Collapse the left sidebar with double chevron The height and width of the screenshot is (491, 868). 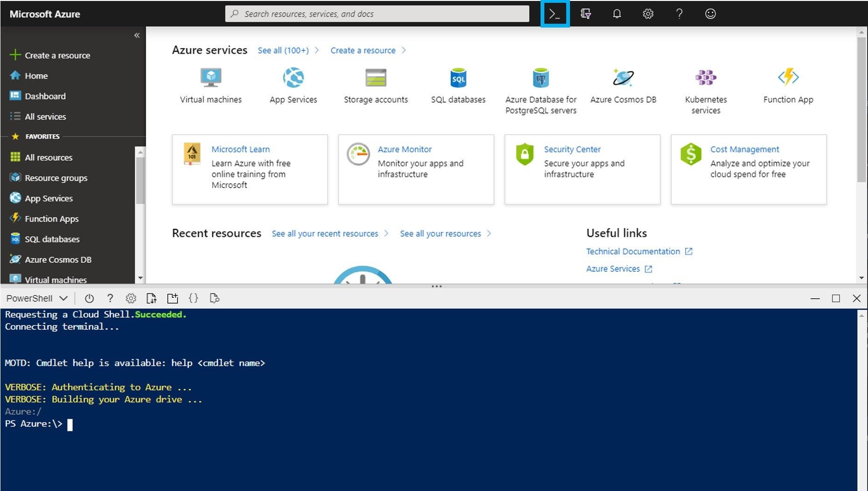tap(137, 35)
